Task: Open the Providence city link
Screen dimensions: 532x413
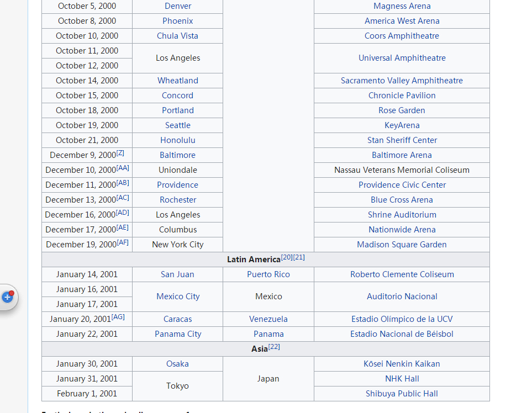Action: click(x=177, y=185)
